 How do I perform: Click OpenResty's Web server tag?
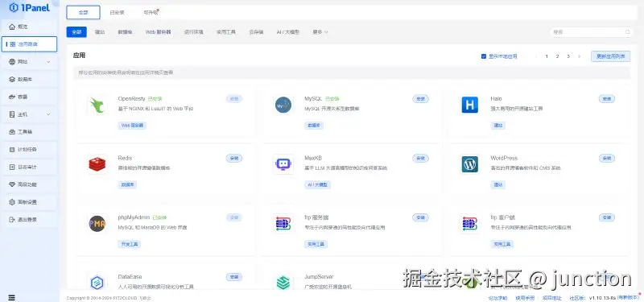pos(132,126)
